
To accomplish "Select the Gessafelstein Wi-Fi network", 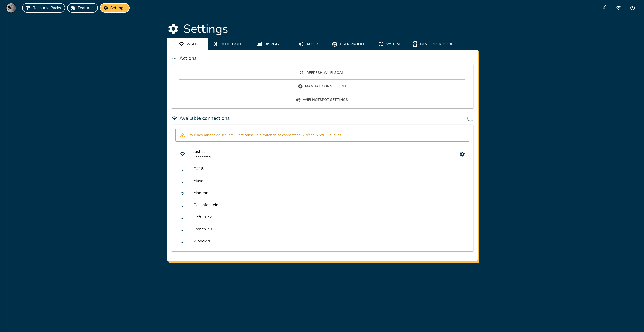I will 206,205.
